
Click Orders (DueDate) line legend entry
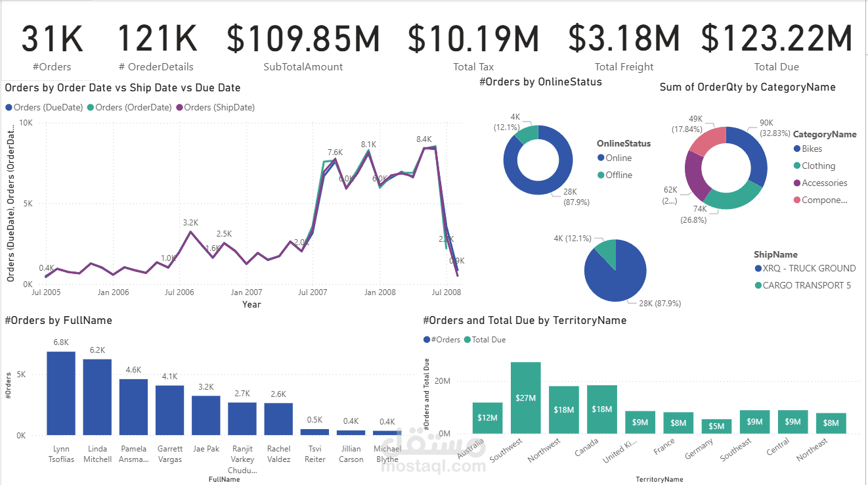pyautogui.click(x=45, y=107)
